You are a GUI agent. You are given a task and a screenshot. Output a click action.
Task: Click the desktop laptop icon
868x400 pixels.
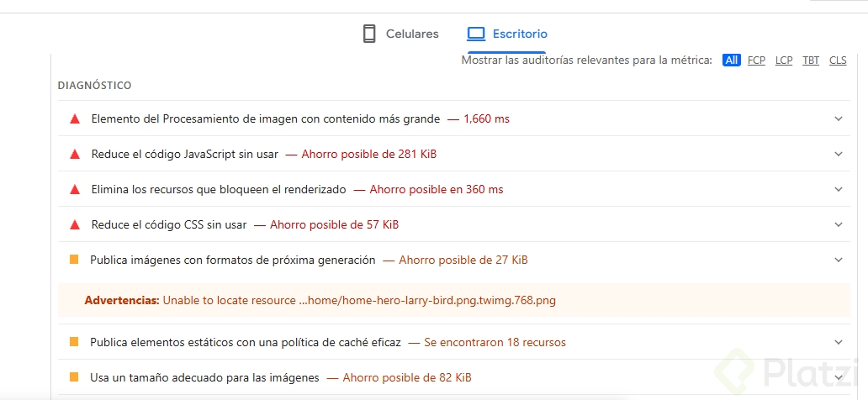point(476,34)
